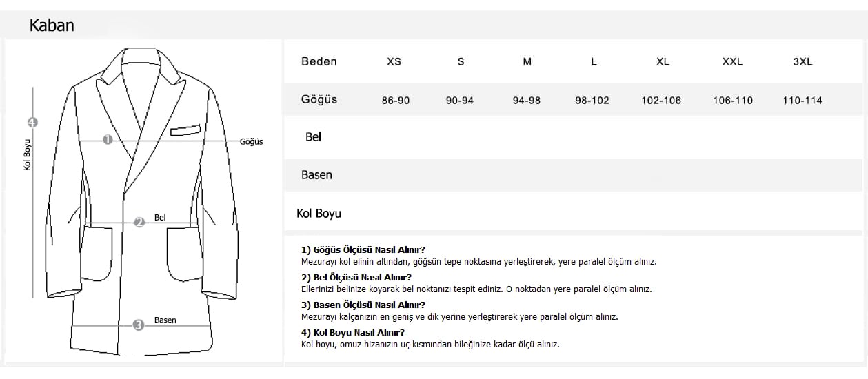The width and height of the screenshot is (868, 379).
Task: Click the Kol Boyu row label in table
Action: coord(319,214)
